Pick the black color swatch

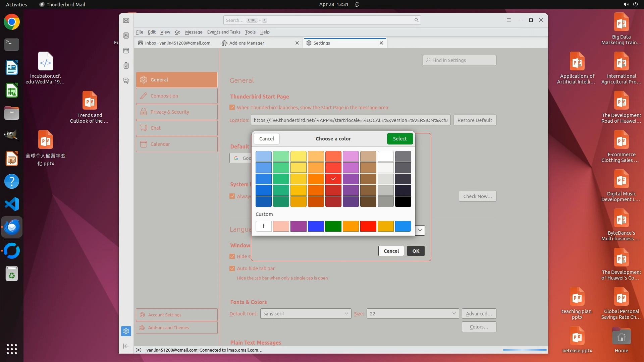[403, 202]
